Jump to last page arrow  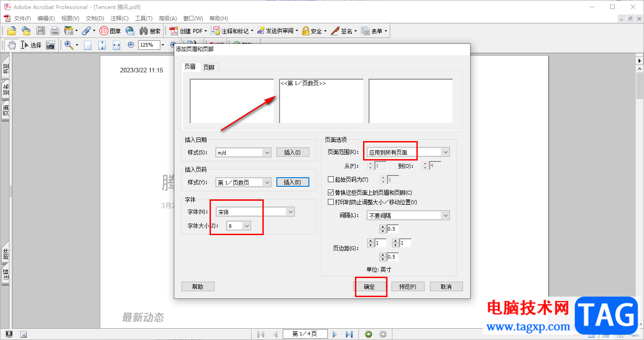point(349,334)
